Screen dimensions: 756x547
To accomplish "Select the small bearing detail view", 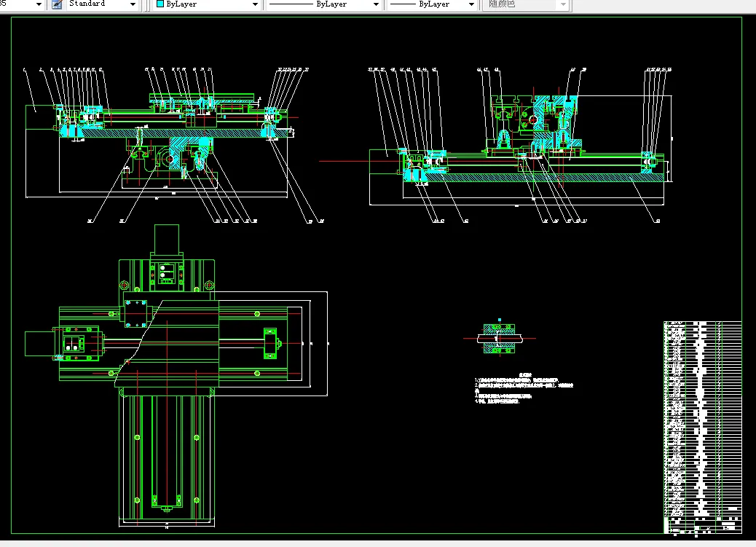I will [500, 338].
